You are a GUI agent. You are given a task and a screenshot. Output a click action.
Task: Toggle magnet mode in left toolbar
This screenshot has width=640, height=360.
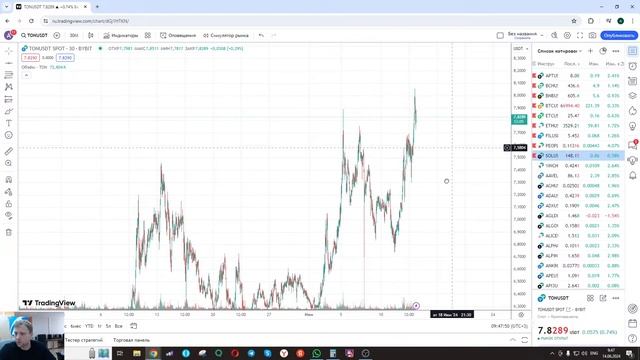(9, 180)
